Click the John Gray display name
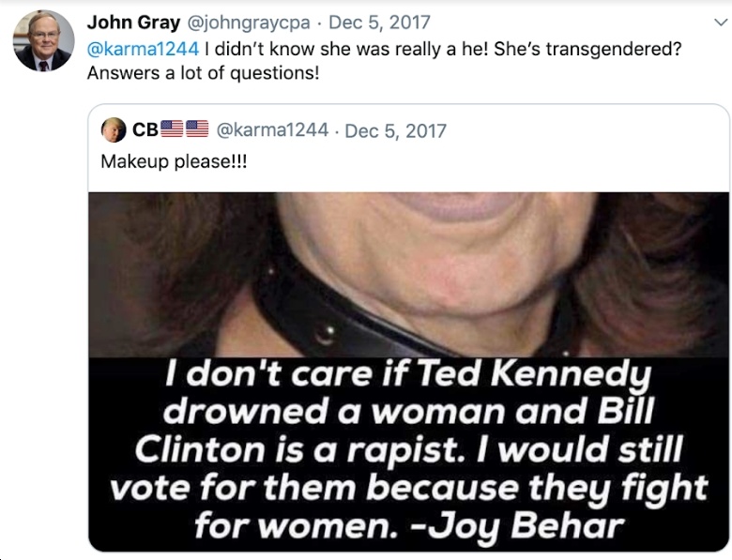Image resolution: width=732 pixels, height=560 pixels. pyautogui.click(x=133, y=23)
